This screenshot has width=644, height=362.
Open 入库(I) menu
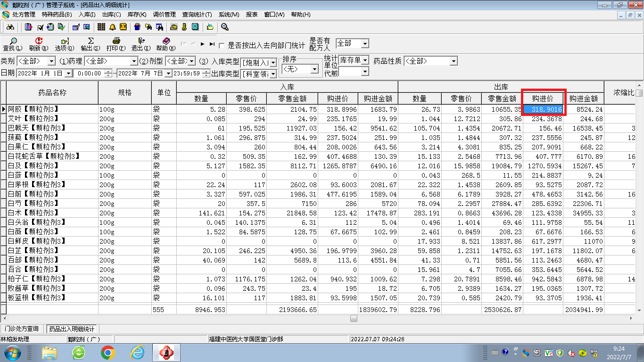click(87, 15)
